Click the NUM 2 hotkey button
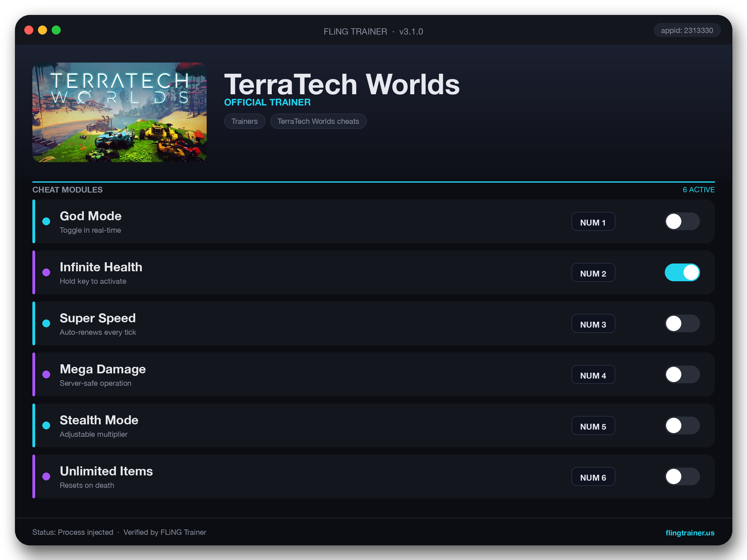This screenshot has width=747, height=560. click(x=593, y=273)
